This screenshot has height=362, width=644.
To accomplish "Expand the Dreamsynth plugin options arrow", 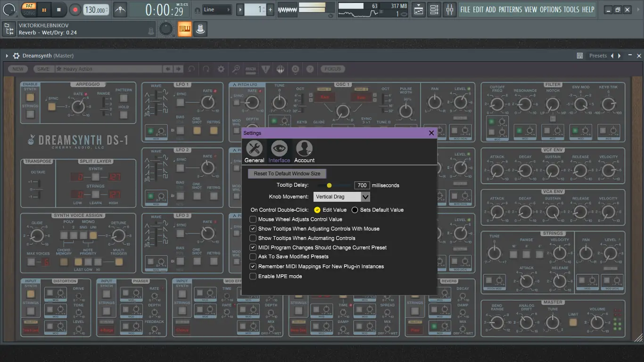I will click(7, 56).
